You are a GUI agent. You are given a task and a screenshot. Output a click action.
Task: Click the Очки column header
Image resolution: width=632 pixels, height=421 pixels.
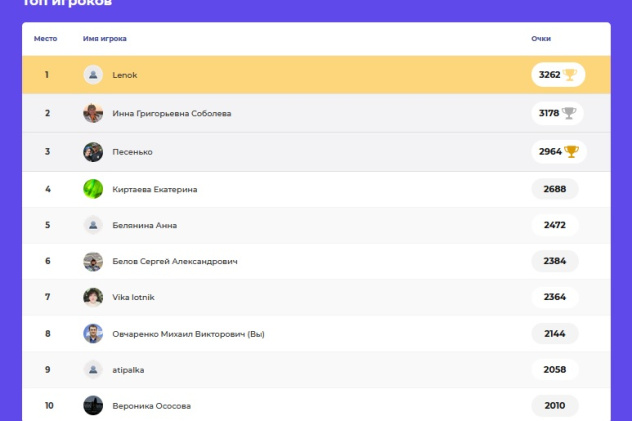(541, 38)
